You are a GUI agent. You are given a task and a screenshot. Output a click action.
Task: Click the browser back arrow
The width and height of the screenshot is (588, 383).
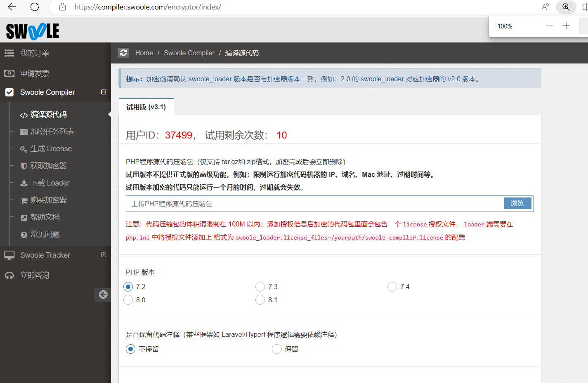coord(12,7)
